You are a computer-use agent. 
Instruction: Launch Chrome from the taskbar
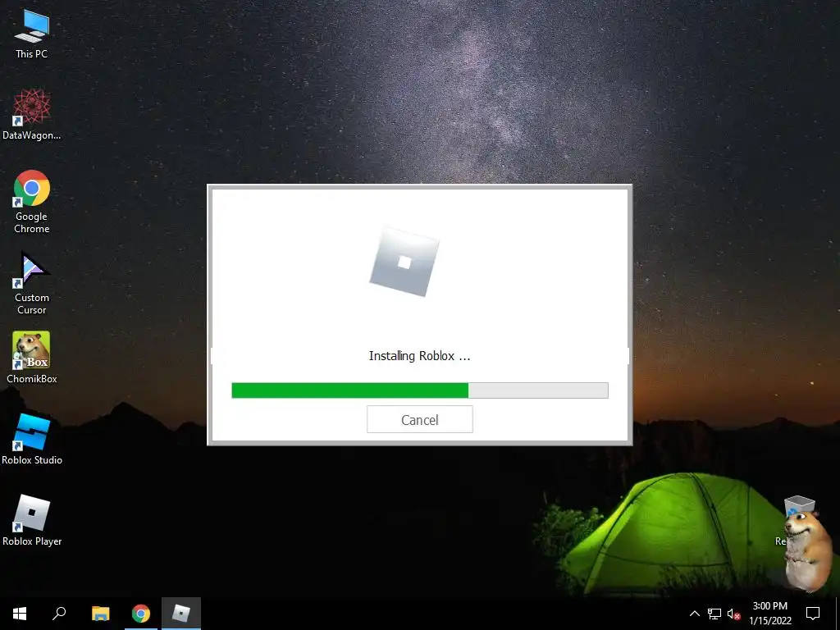(x=141, y=614)
